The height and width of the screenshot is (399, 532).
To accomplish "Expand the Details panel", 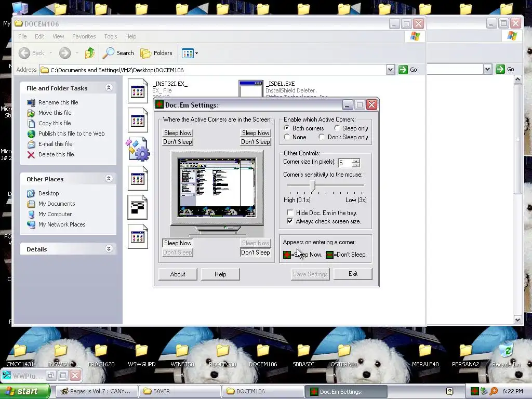I will (x=109, y=249).
